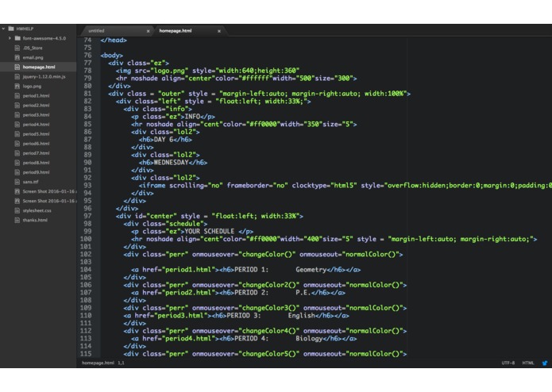Expand the font-awesome-4.5.0 folder arrow
The image size is (552, 392).
pyautogui.click(x=10, y=38)
